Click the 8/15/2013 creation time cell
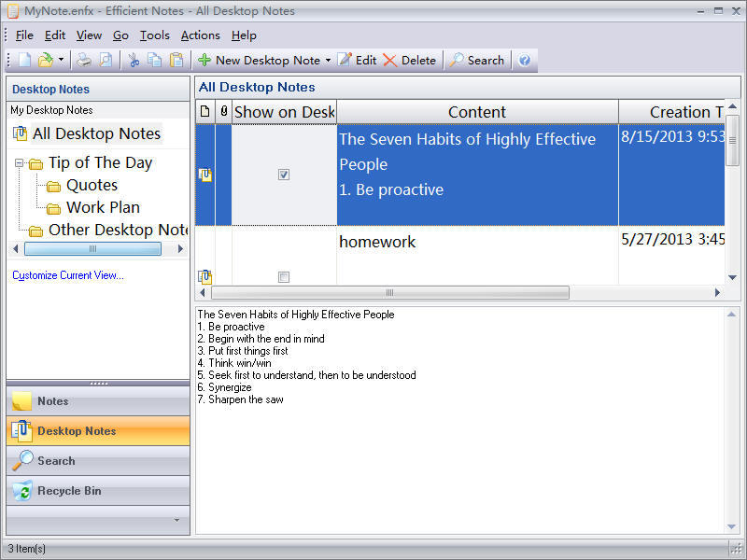 coord(671,175)
